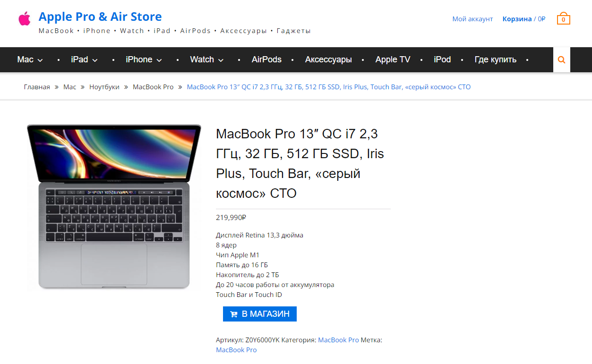The height and width of the screenshot is (364, 592).
Task: Open Ноутбуки breadcrumb link
Action: point(104,87)
